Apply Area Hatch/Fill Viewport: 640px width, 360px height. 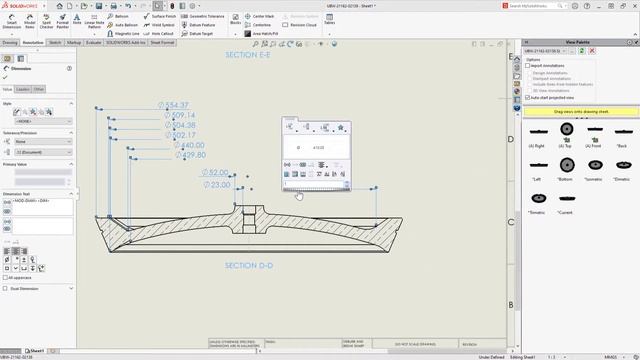[261, 33]
